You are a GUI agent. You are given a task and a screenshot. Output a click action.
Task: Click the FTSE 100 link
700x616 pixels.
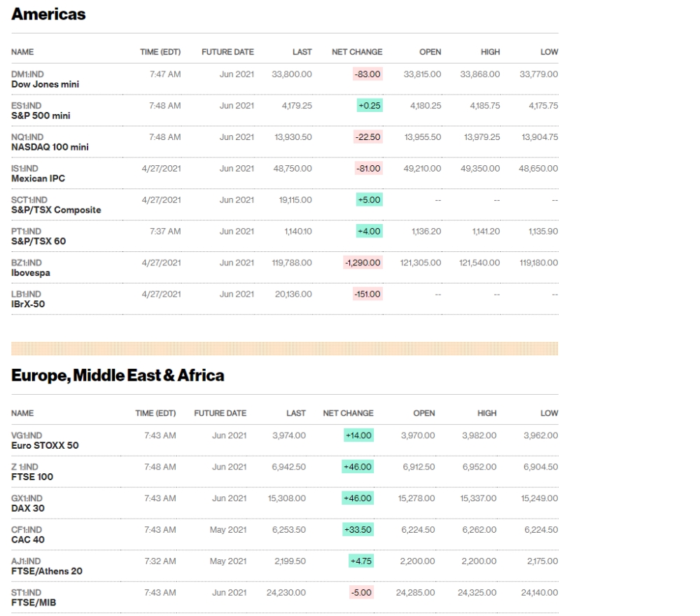tap(32, 477)
